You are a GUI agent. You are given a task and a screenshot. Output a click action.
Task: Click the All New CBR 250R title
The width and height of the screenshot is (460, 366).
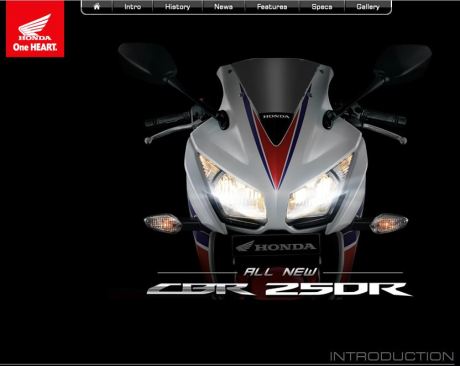(x=279, y=282)
